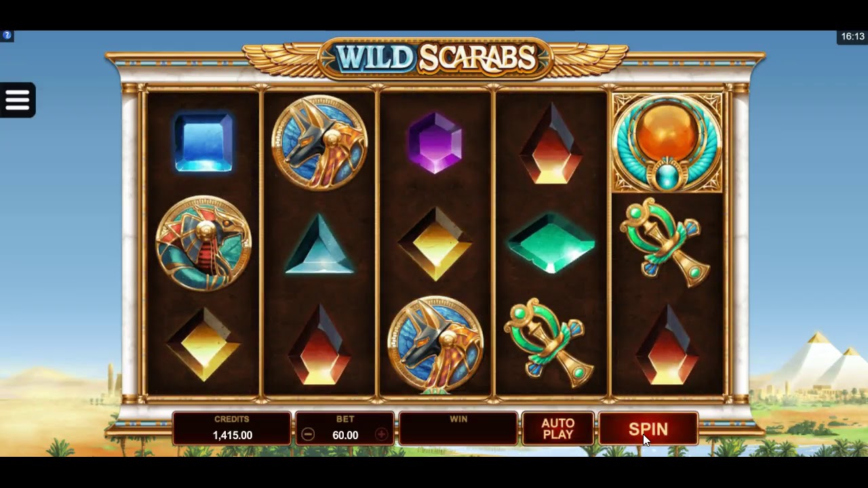Click the ankh symbol on reel five
The width and height of the screenshot is (868, 488).
[x=666, y=242]
